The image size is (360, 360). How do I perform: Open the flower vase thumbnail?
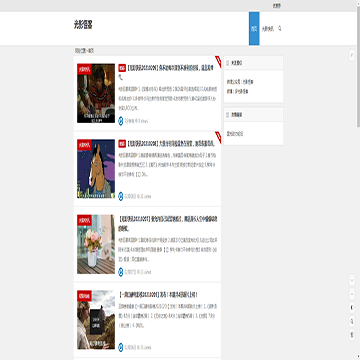[x=96, y=244]
